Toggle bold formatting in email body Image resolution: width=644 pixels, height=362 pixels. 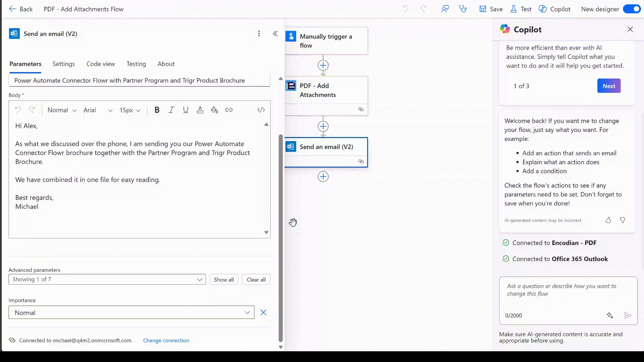[157, 110]
